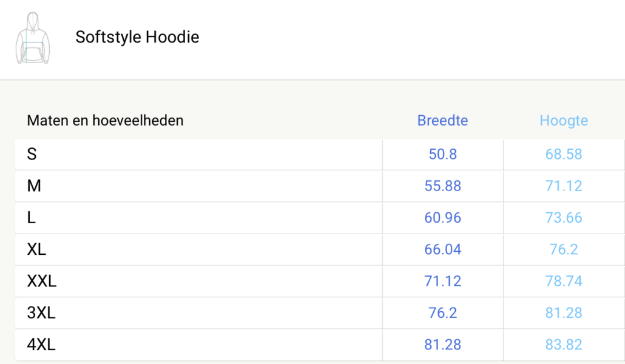
Task: Select the Softstyle Hoodie title
Action: tap(137, 37)
